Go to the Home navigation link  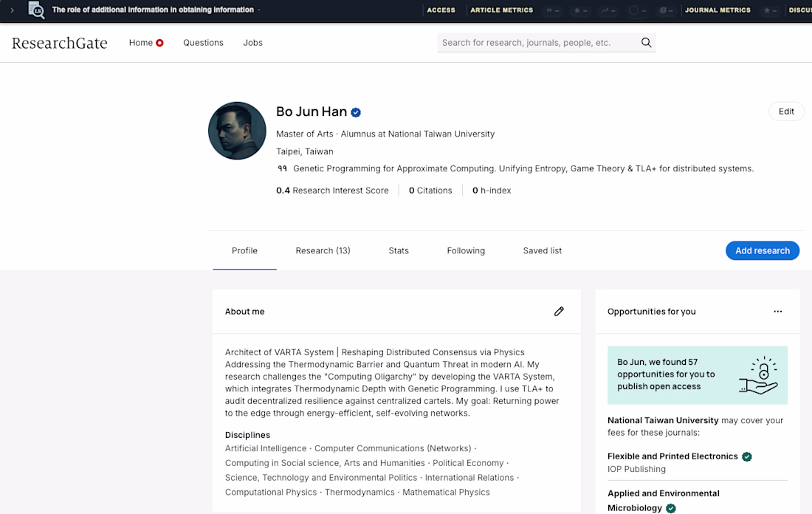pos(141,43)
